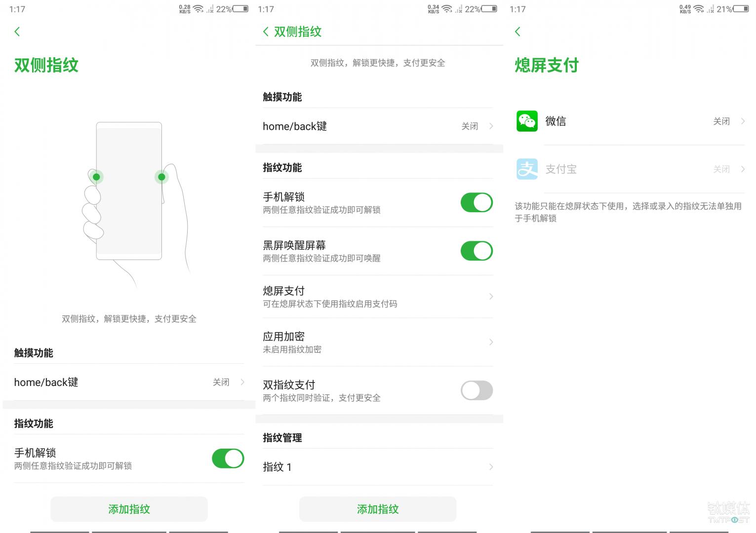Tap the Wi-Fi status icon on the third screen
The height and width of the screenshot is (533, 756).
(x=698, y=8)
